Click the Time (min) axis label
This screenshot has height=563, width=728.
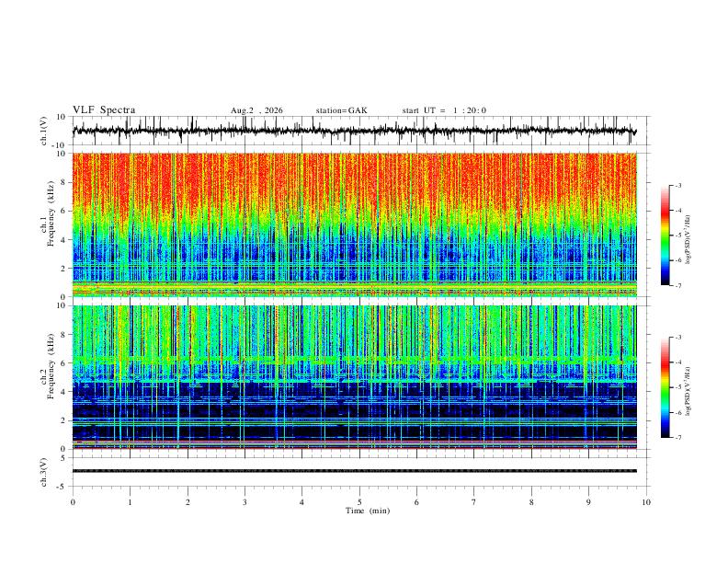368,511
